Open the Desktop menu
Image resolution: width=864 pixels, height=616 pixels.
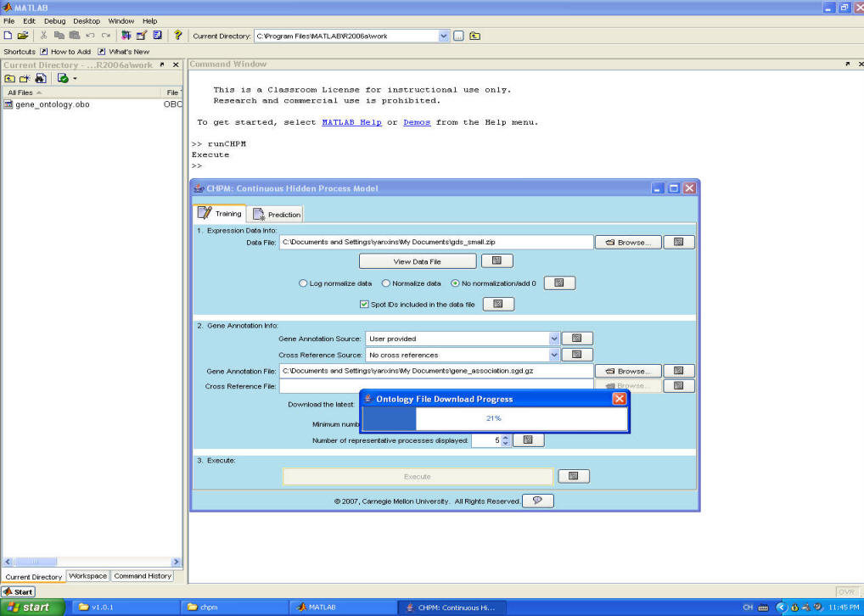click(86, 20)
